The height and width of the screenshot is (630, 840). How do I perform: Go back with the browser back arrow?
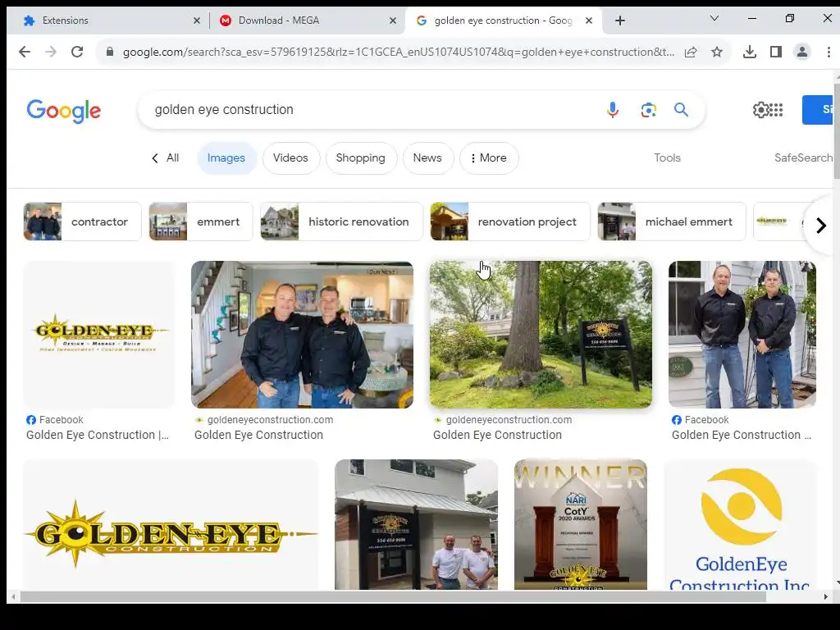coord(25,52)
